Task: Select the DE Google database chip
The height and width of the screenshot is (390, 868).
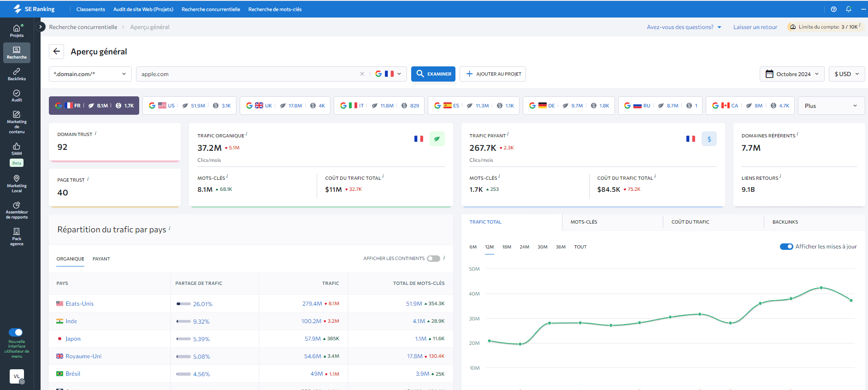Action: coord(569,106)
